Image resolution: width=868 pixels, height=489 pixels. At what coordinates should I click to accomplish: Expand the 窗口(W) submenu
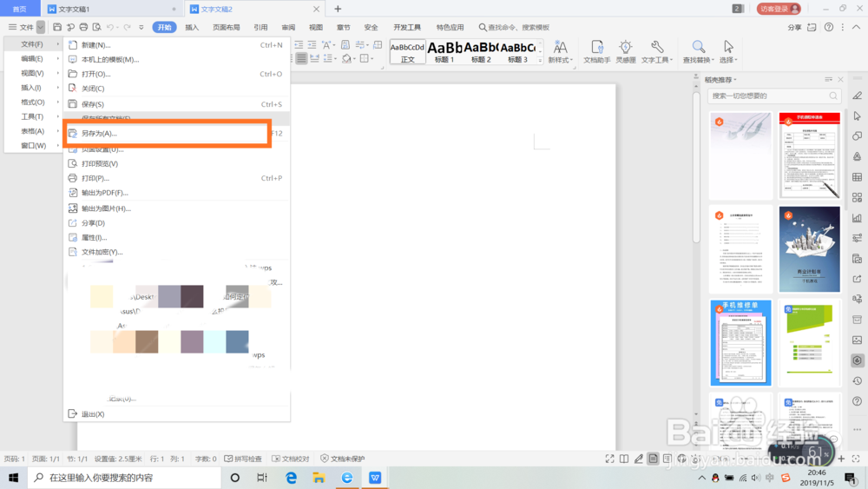(33, 146)
